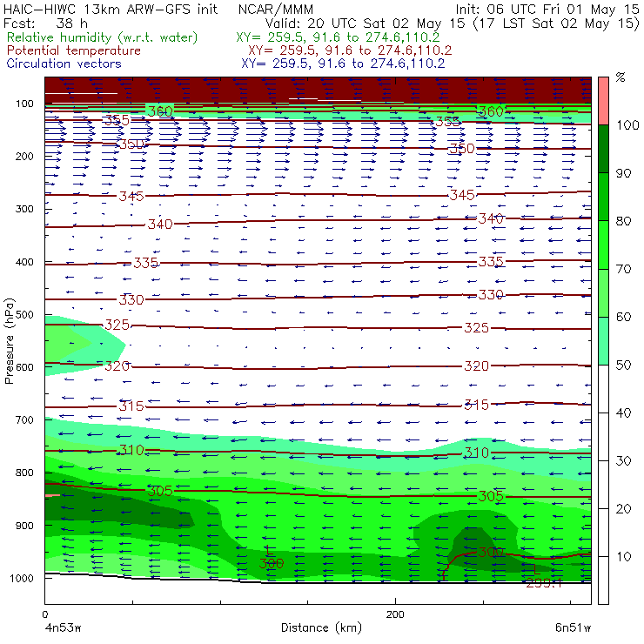Image resolution: width=644 pixels, height=644 pixels.
Task: Select the "0" distance axis tick label
Action: 44,614
